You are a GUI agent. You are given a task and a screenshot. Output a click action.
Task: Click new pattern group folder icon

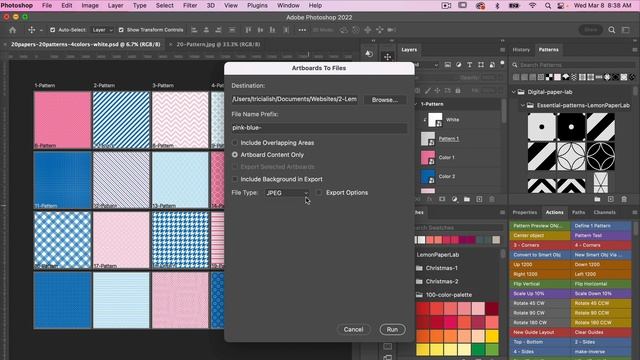click(x=597, y=199)
